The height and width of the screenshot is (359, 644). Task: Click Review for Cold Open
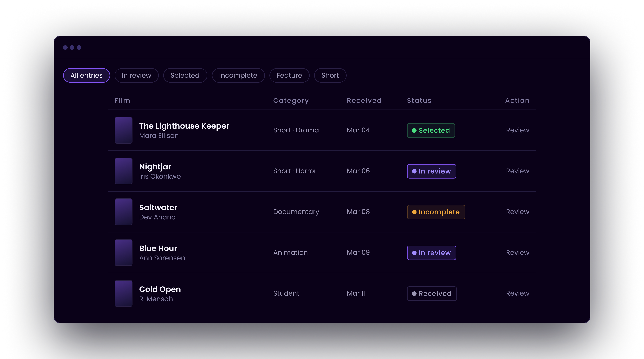coord(518,293)
